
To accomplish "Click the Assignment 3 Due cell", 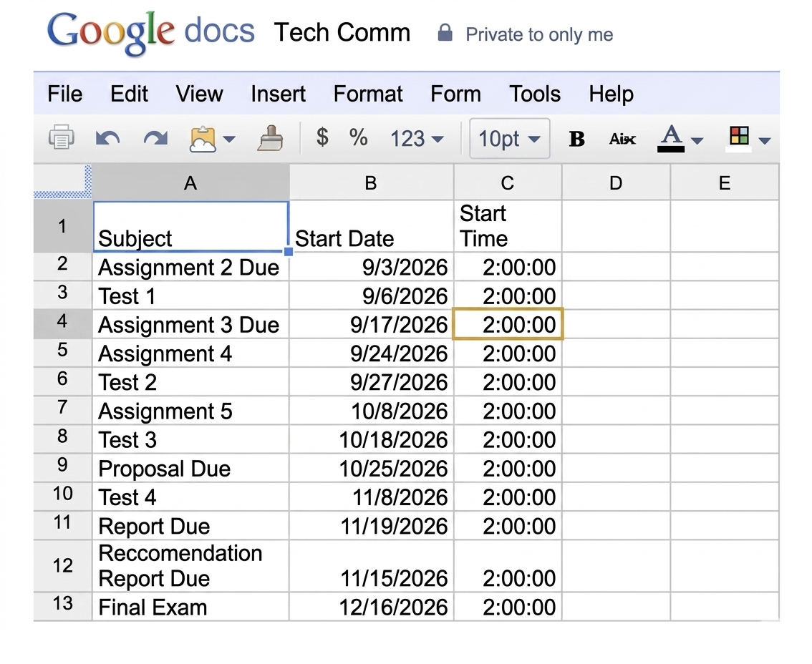I will pos(190,325).
